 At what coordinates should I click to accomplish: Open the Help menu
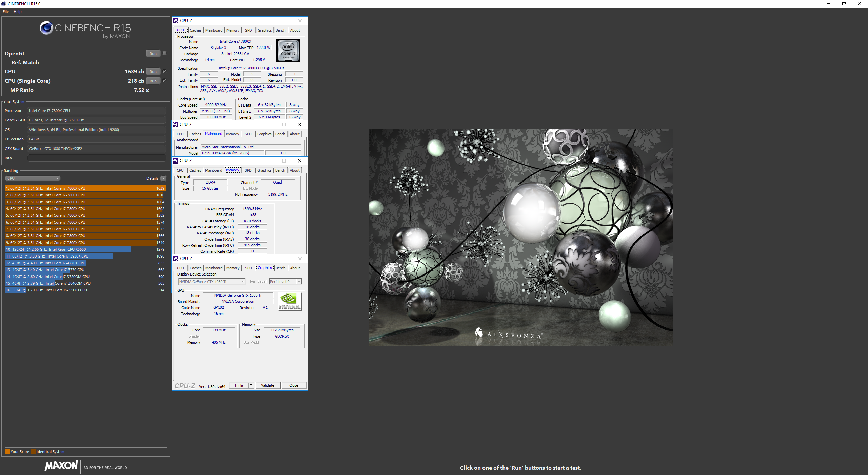pos(18,12)
